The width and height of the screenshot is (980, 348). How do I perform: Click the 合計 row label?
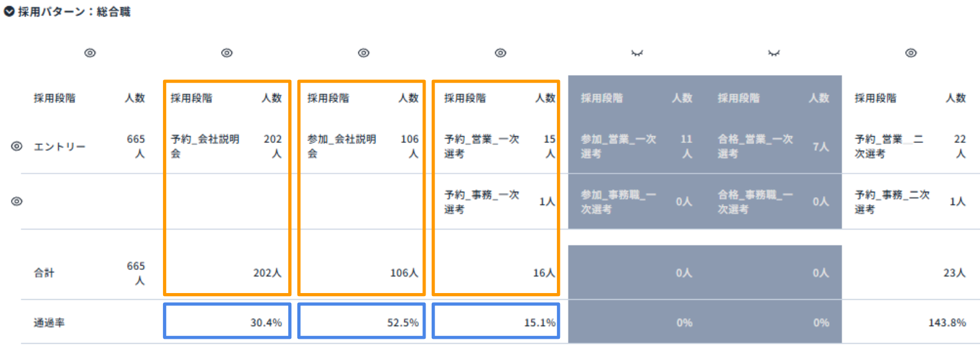[x=44, y=273]
